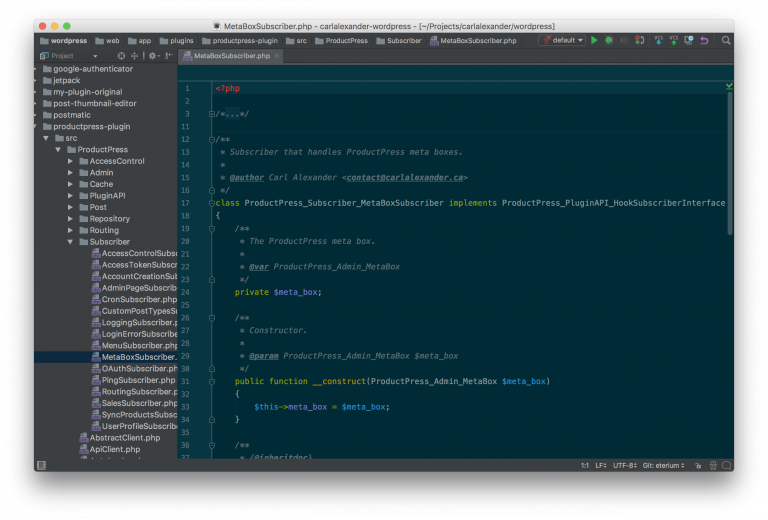
Task: Open the 'default' run configuration dropdown
Action: click(563, 41)
